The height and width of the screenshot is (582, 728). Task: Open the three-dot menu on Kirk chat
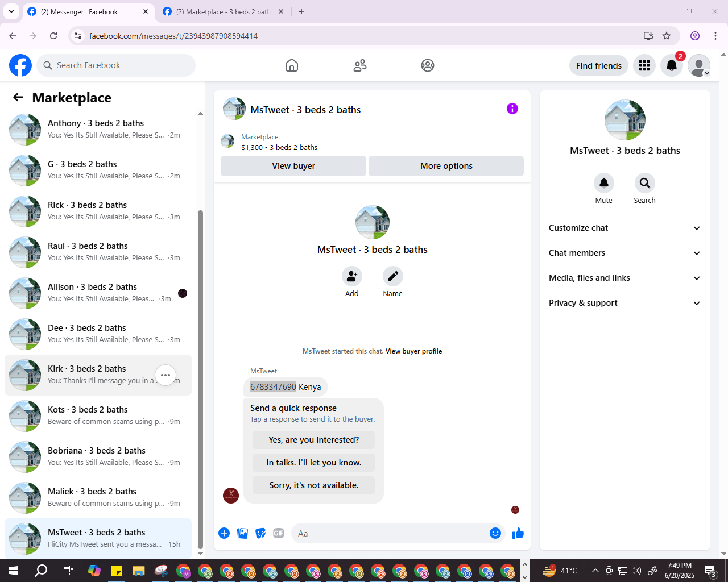[x=166, y=375]
